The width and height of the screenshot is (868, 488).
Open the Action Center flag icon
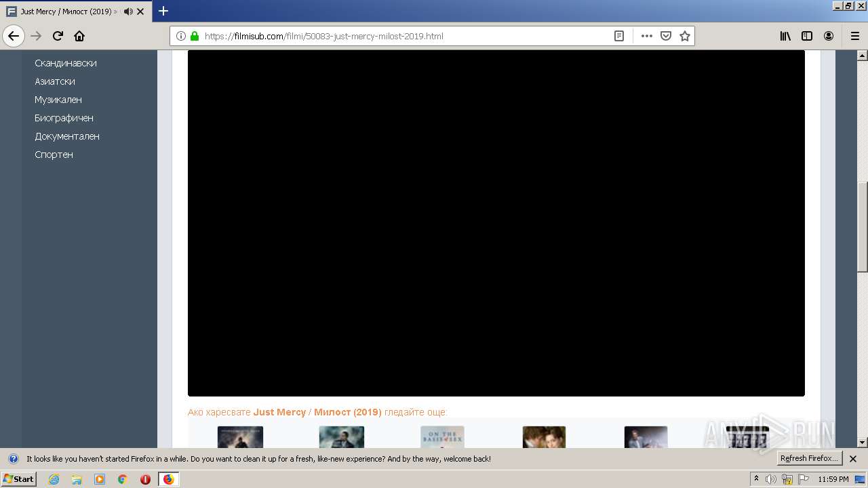(804, 479)
